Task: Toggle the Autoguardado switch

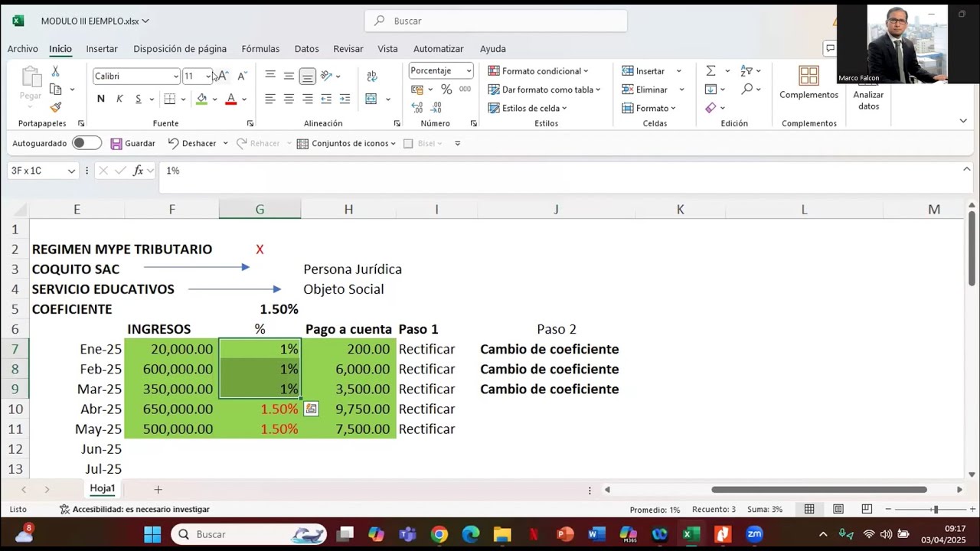Action: point(87,143)
